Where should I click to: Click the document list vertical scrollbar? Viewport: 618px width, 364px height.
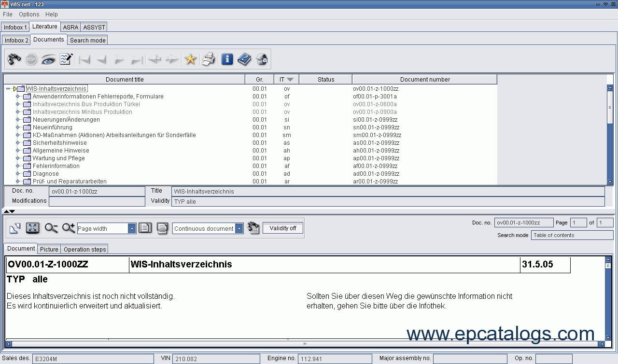point(610,135)
